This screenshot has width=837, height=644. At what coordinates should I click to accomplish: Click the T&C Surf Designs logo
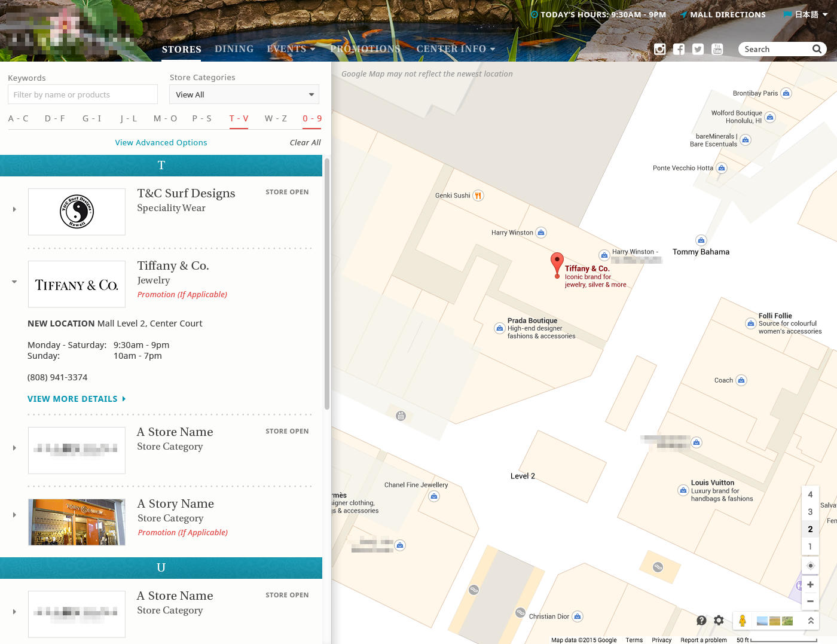click(x=77, y=212)
